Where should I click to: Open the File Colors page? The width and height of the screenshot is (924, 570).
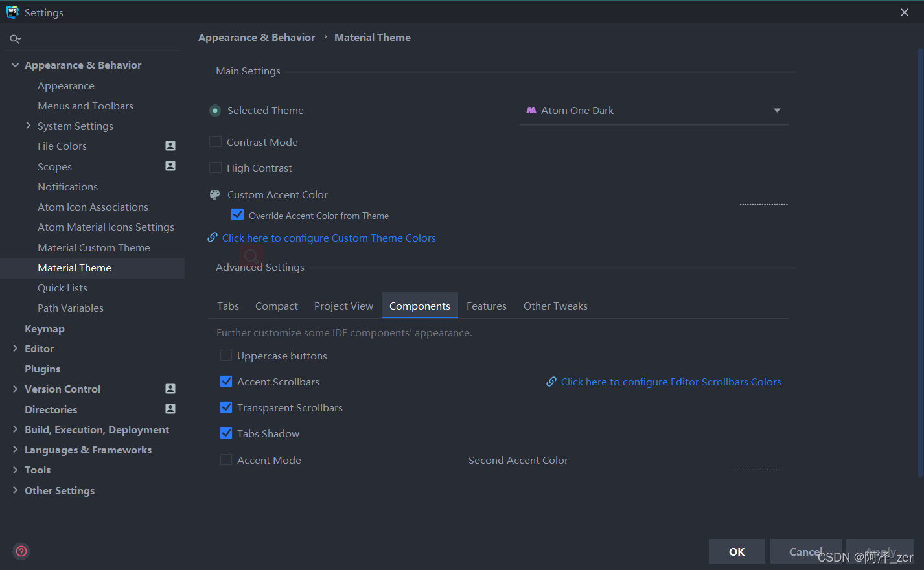62,146
